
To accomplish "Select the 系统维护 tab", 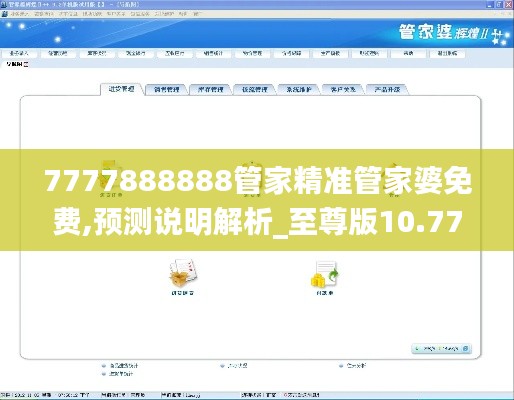I will 299,89.
